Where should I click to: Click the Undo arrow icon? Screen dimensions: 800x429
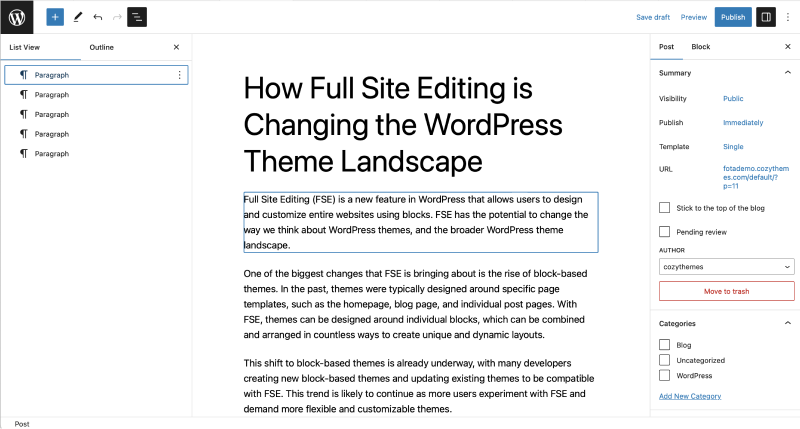pyautogui.click(x=97, y=17)
